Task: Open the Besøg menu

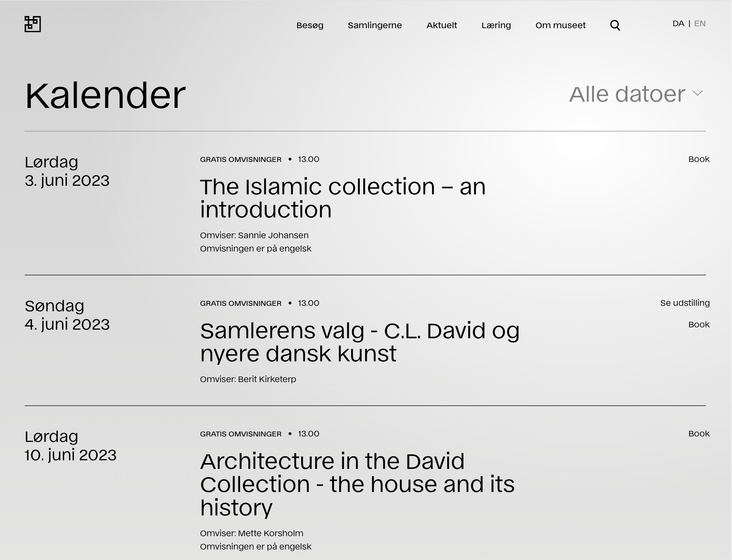Action: (310, 25)
